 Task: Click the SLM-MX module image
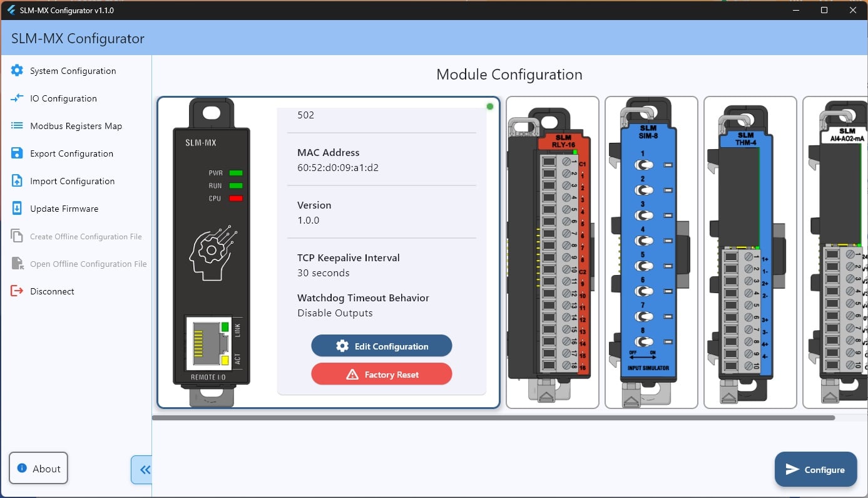coord(212,252)
